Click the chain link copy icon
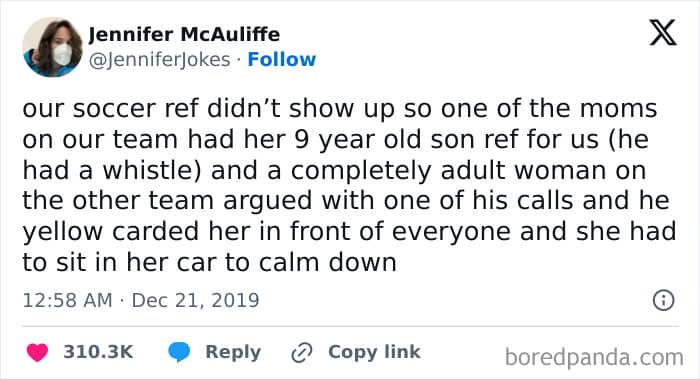 tap(302, 353)
